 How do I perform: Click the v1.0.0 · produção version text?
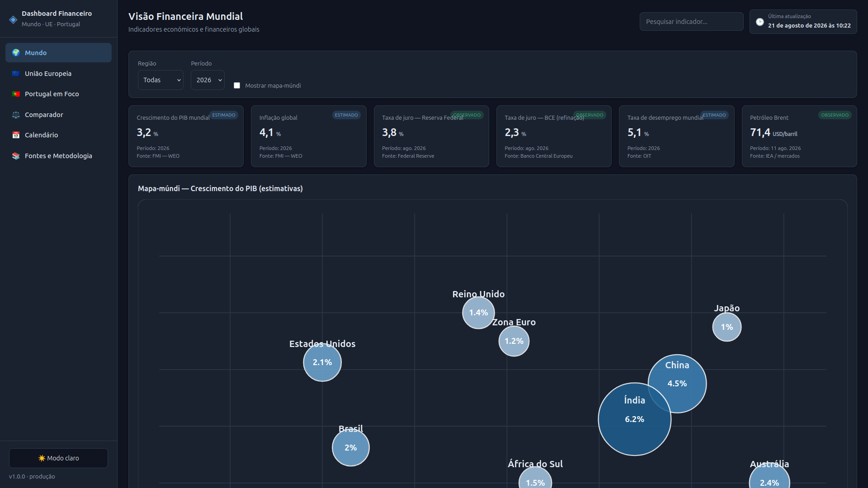(32, 477)
